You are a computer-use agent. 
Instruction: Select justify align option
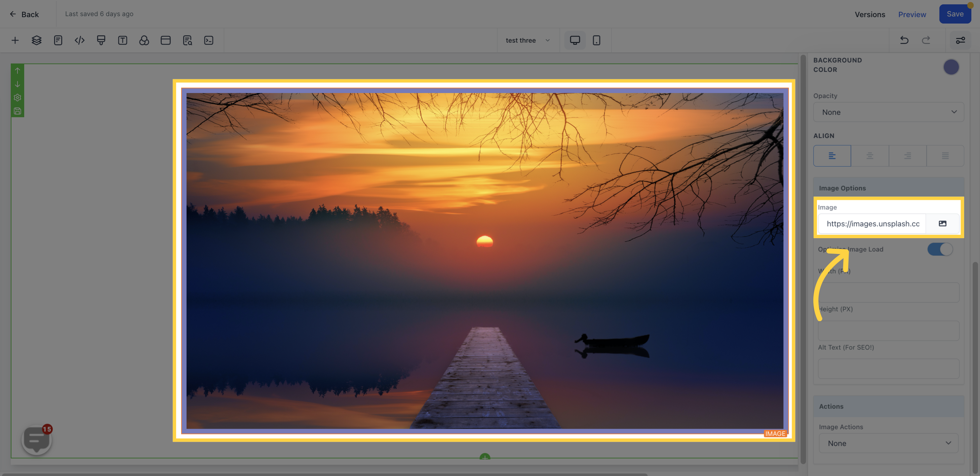[945, 156]
